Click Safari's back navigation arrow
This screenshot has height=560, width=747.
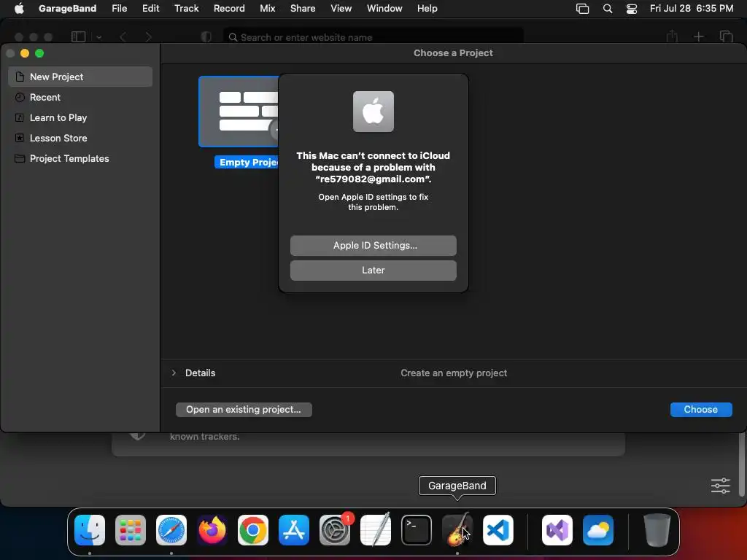(x=123, y=37)
